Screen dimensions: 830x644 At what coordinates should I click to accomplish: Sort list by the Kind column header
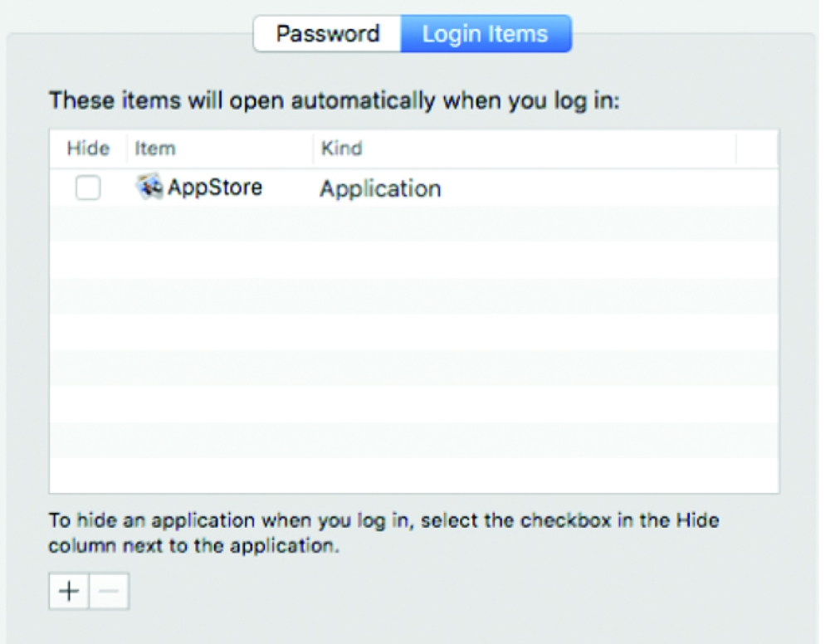pyautogui.click(x=341, y=149)
